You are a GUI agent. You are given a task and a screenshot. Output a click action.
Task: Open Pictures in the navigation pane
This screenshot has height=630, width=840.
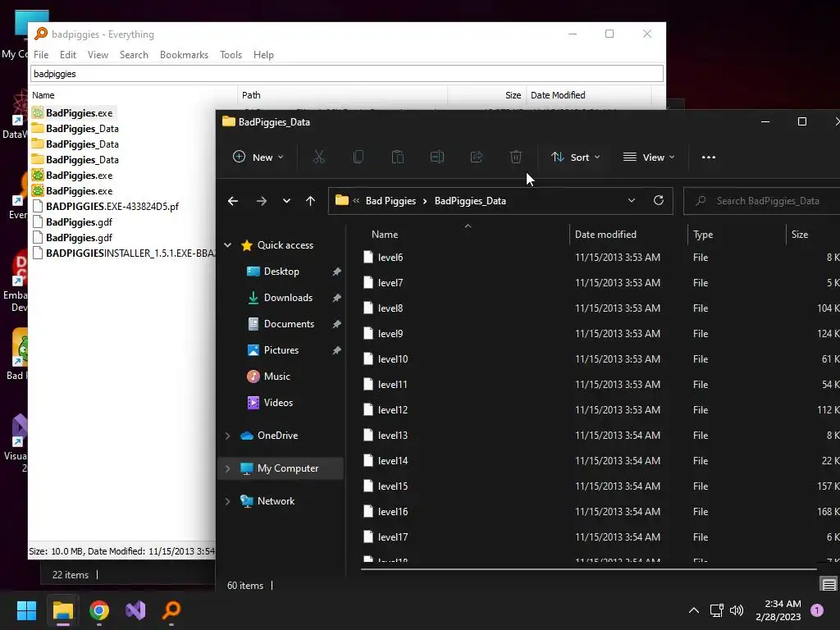pos(281,350)
